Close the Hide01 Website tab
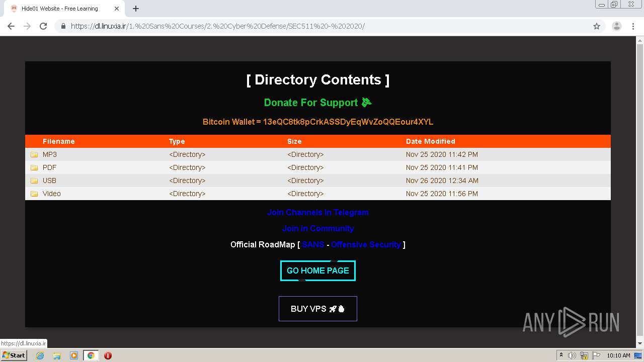Screen dimensions: 644x362 click(x=117, y=9)
